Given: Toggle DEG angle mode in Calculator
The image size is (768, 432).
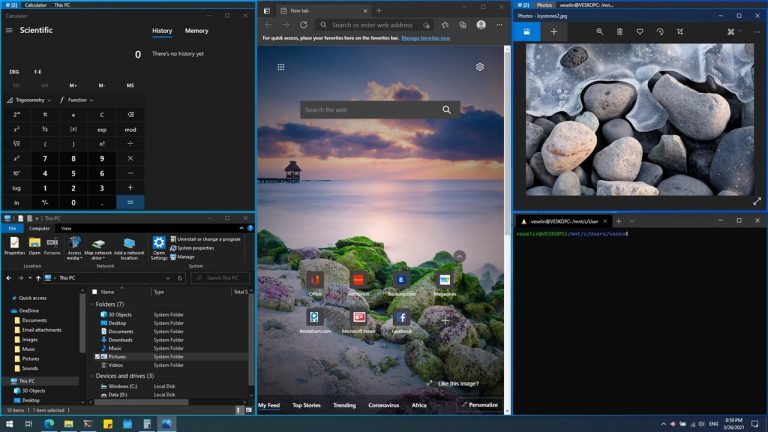Looking at the screenshot, I should pyautogui.click(x=14, y=72).
